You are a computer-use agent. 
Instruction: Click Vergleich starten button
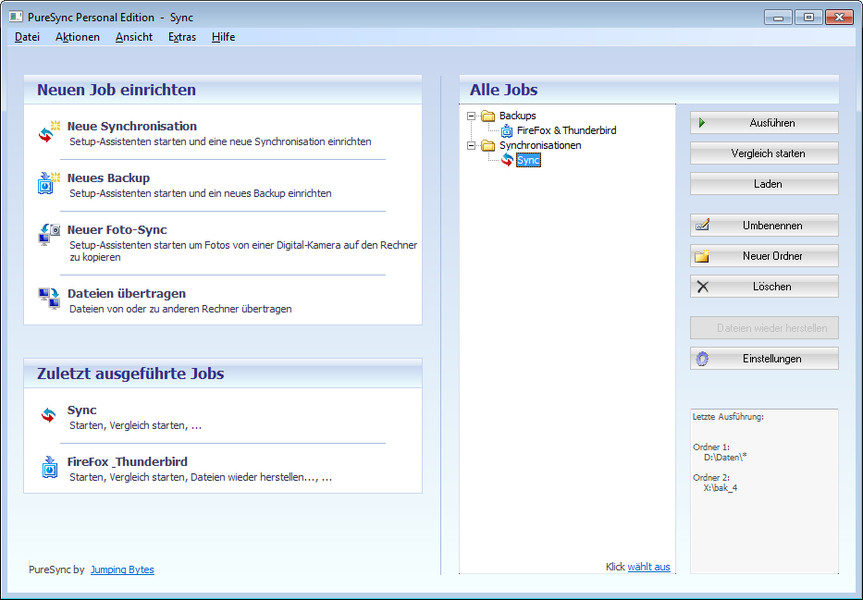point(764,153)
